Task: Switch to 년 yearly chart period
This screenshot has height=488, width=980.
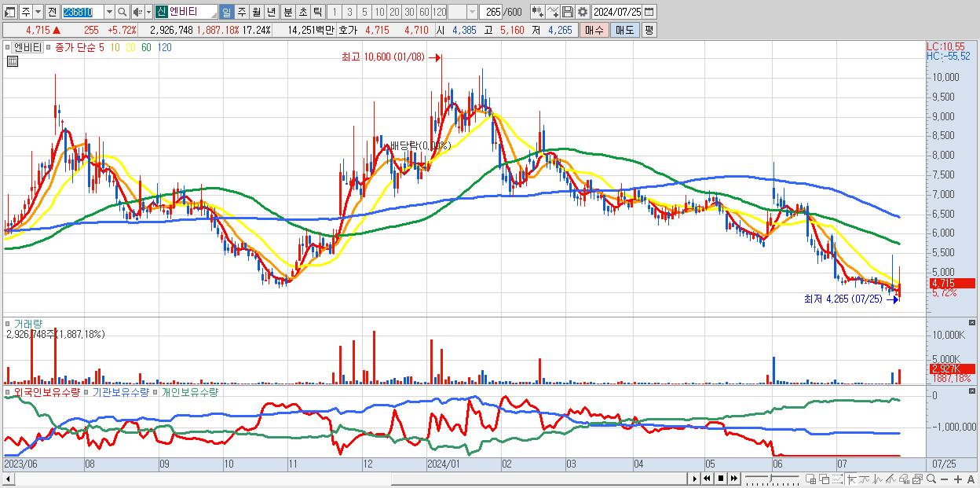Action: coord(271,12)
